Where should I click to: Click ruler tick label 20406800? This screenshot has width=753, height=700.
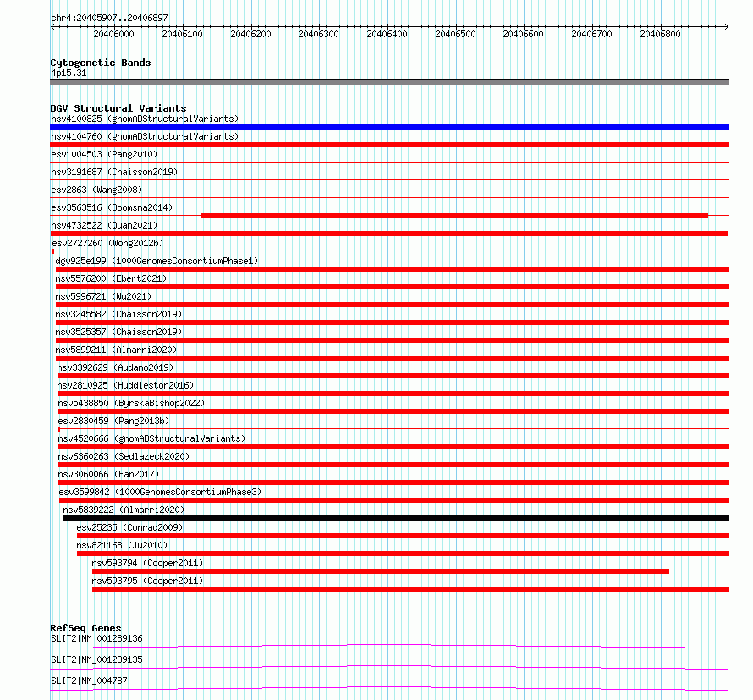coord(660,34)
